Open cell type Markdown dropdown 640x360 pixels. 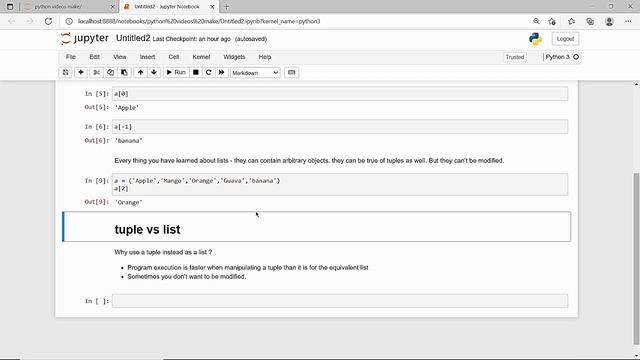click(255, 73)
